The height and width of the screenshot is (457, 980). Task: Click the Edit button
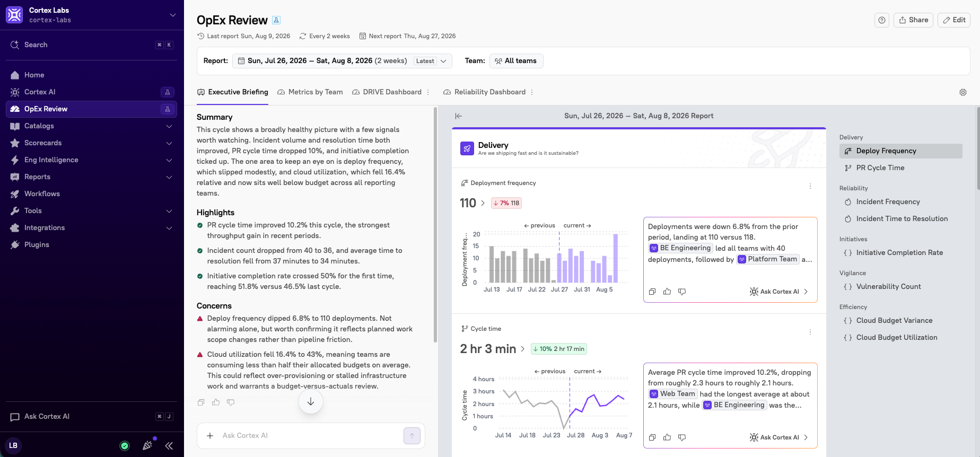click(x=954, y=20)
